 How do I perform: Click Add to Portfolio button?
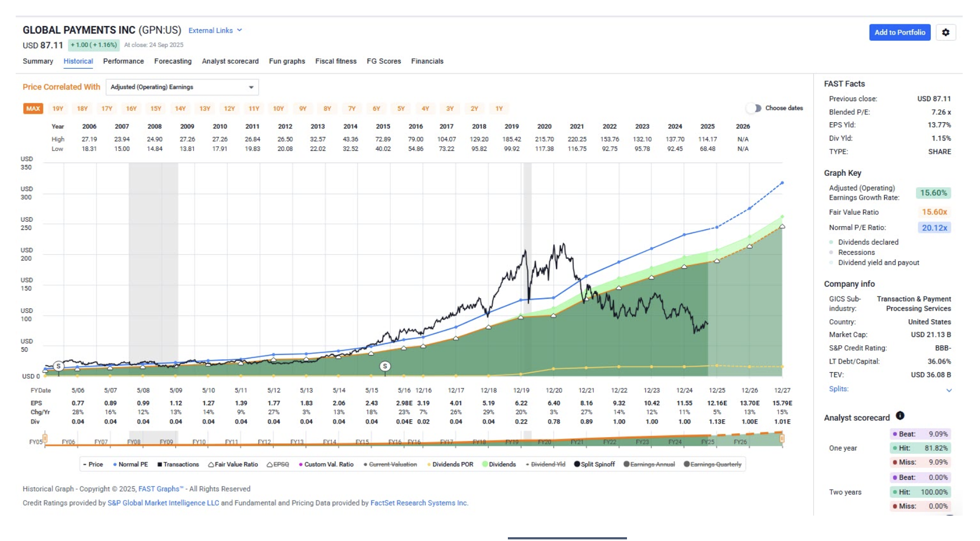tap(900, 32)
